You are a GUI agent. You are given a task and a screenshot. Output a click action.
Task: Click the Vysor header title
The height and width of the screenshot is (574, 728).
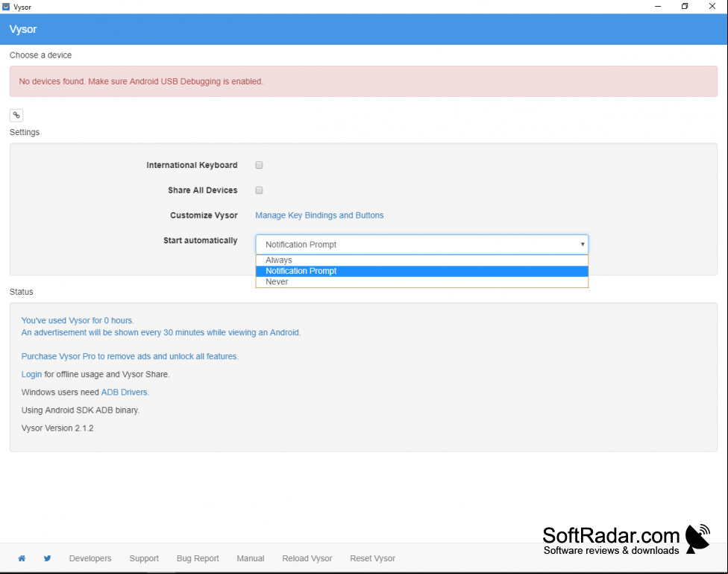(22, 29)
